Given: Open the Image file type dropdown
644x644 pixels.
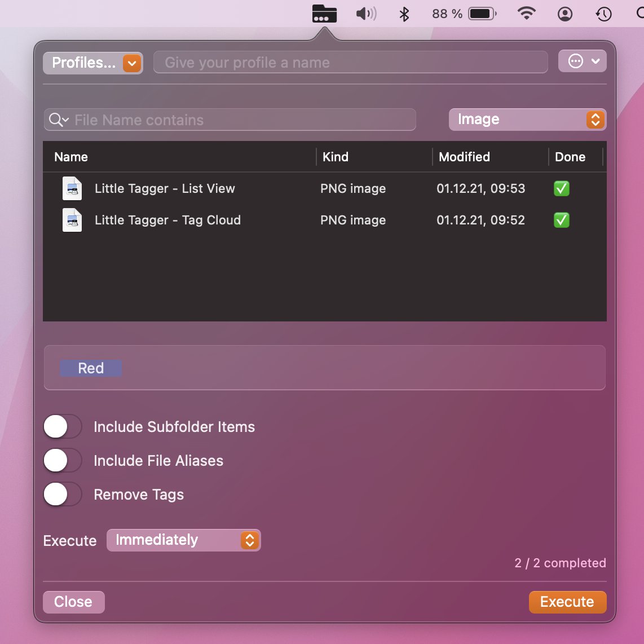Looking at the screenshot, I should coord(527,120).
